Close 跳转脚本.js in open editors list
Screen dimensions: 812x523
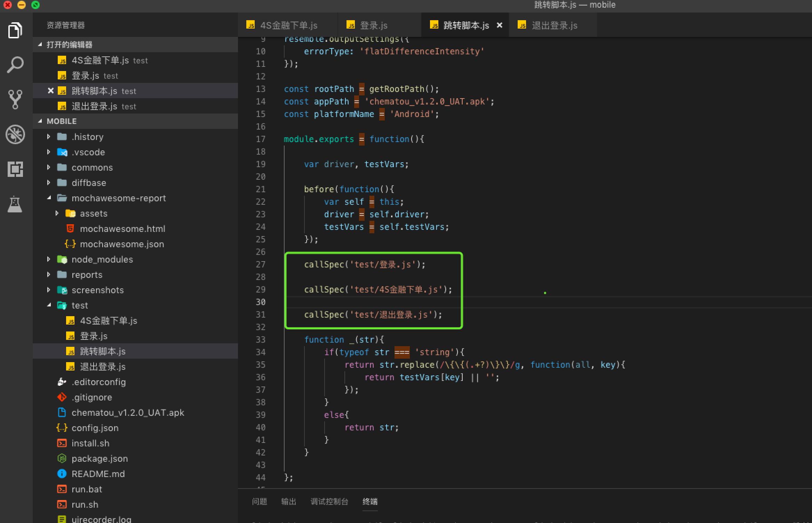tap(50, 91)
